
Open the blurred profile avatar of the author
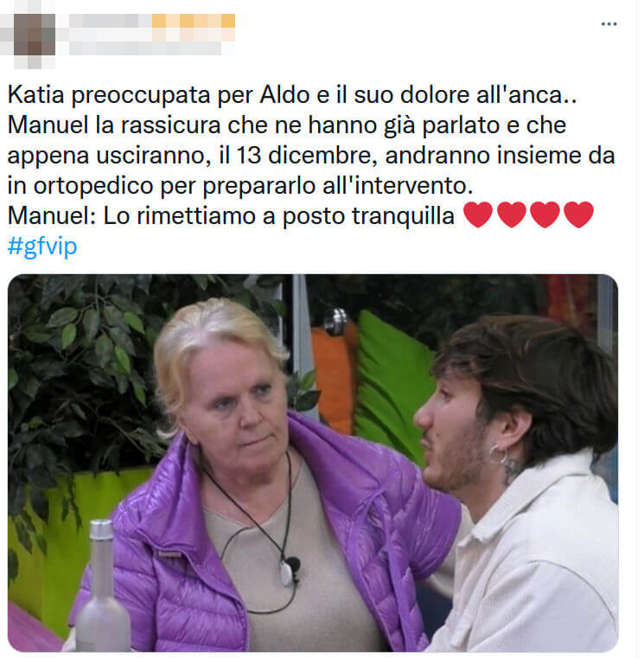click(34, 35)
